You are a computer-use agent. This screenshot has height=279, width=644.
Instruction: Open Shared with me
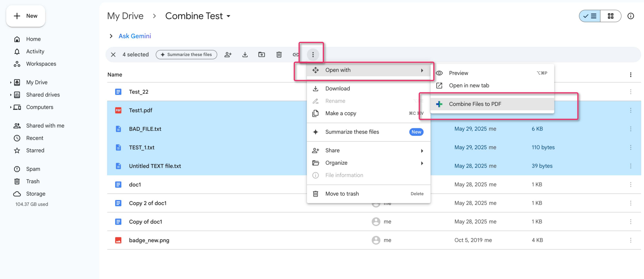[x=45, y=125]
